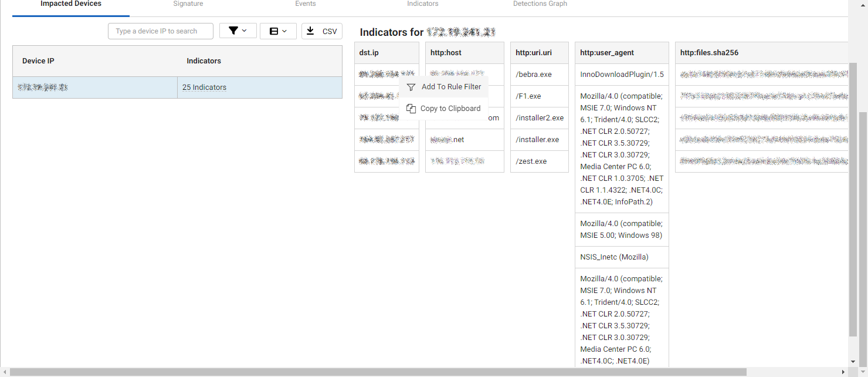This screenshot has width=868, height=377.
Task: Open the Indicators tab
Action: tap(423, 4)
